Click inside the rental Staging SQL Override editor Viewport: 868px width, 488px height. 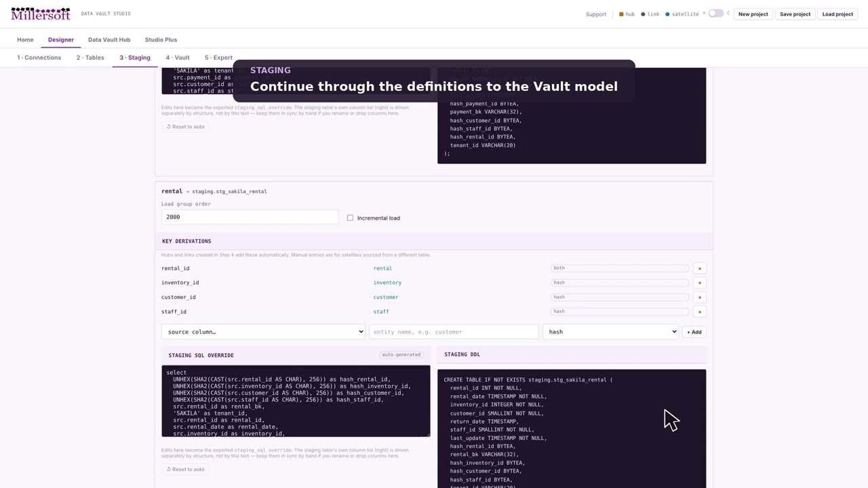click(x=296, y=401)
